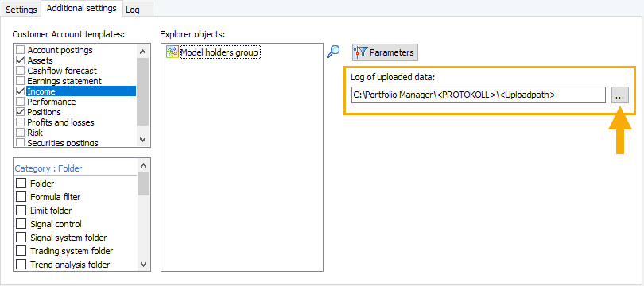The width and height of the screenshot is (644, 286).
Task: Uncheck the Assets template checkbox
Action: [20, 60]
